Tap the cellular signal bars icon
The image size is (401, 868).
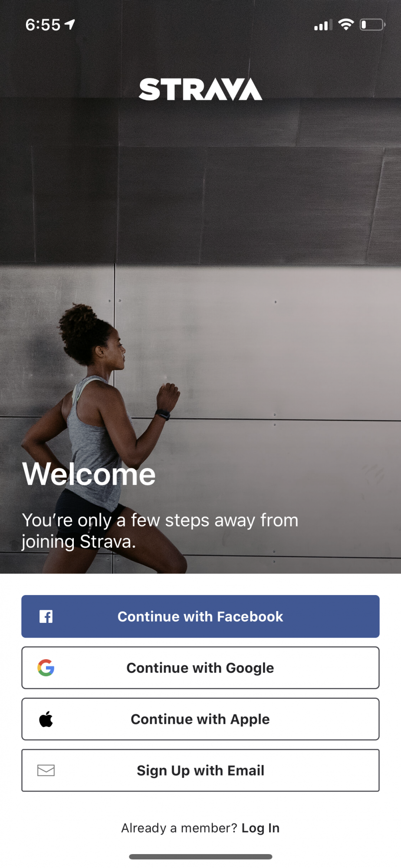323,25
